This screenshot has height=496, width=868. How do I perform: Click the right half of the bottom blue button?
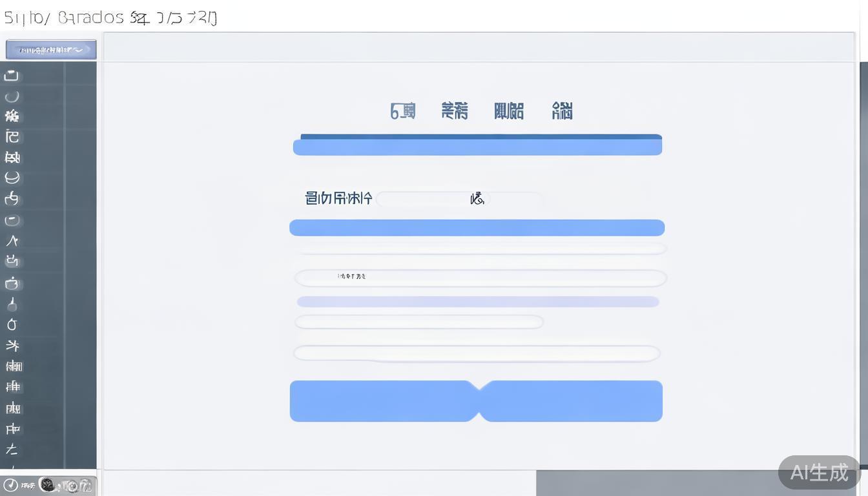click(x=572, y=400)
